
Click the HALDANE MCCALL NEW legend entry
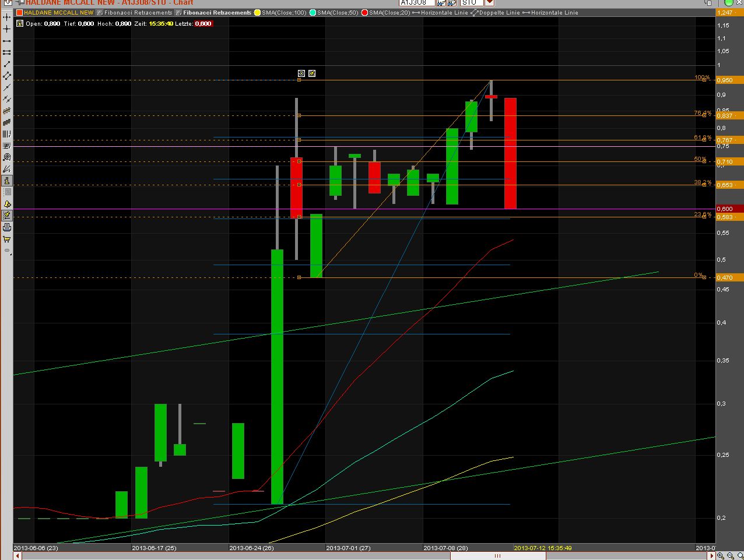click(x=58, y=12)
